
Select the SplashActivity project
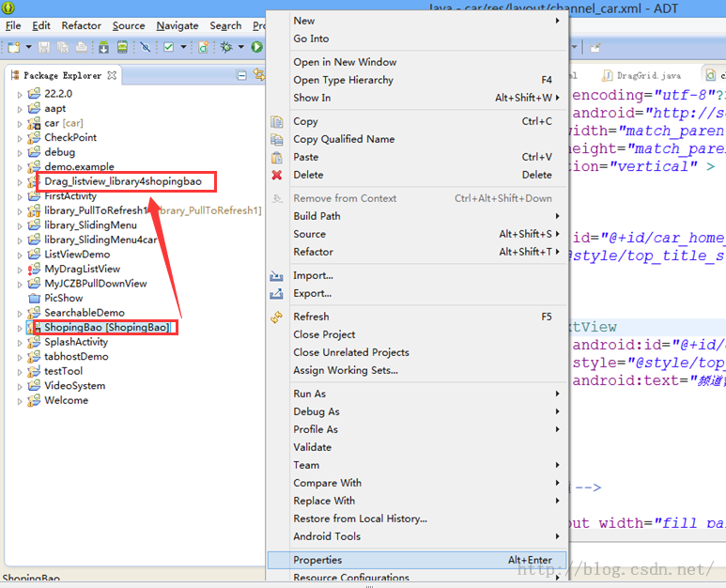76,342
